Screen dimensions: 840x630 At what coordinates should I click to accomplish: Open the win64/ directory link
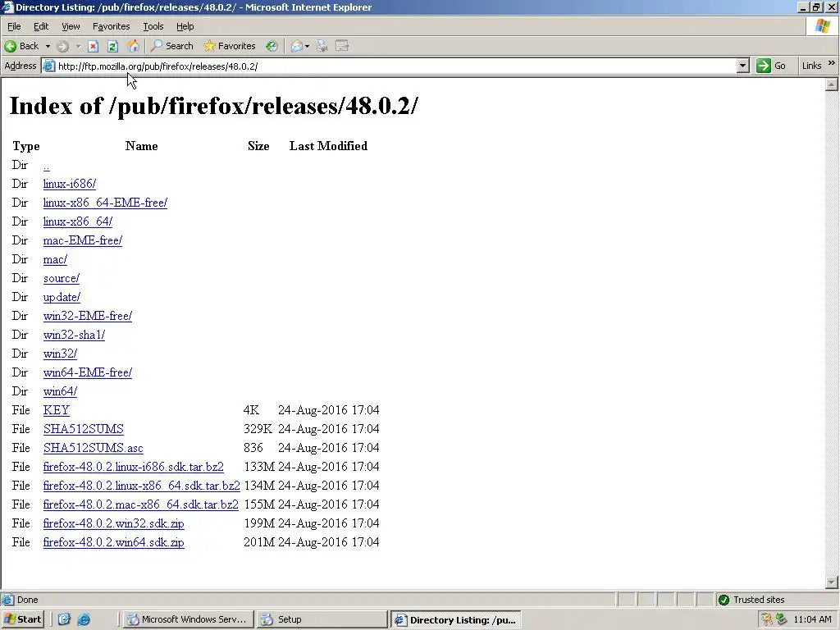(60, 391)
